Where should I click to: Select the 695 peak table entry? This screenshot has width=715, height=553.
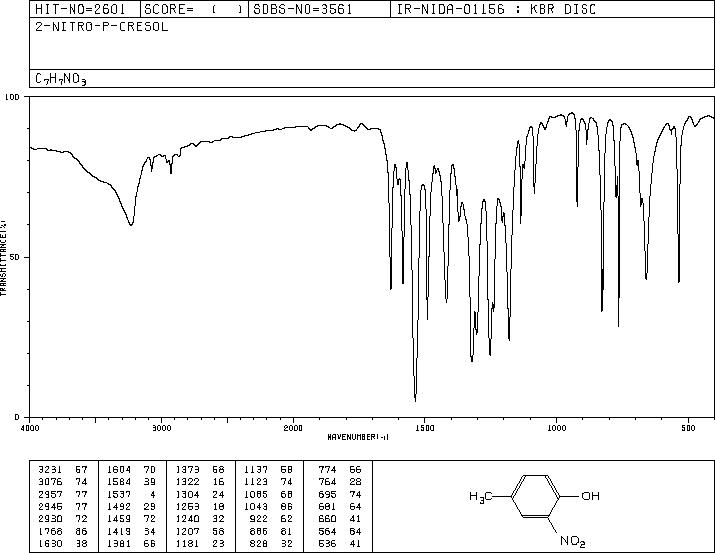[340, 494]
